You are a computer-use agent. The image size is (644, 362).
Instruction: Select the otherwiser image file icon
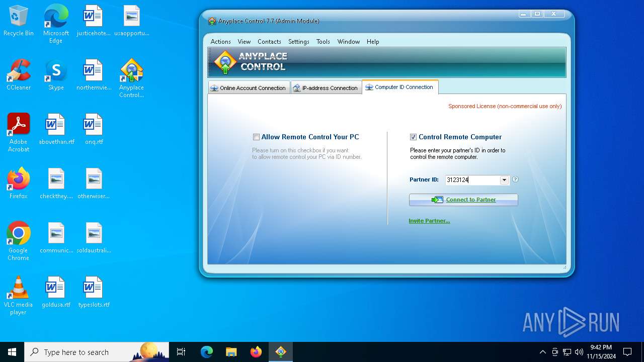pos(94,184)
